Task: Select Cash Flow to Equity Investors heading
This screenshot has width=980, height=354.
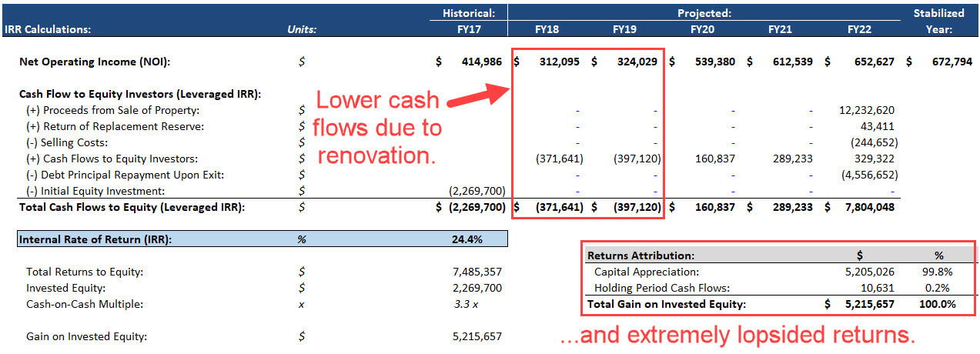Action: coord(140,94)
